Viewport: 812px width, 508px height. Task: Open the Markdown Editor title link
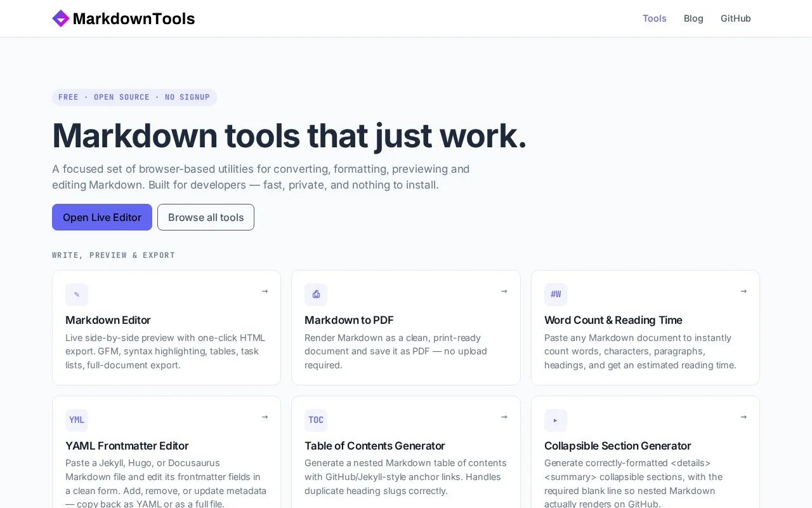tap(108, 320)
